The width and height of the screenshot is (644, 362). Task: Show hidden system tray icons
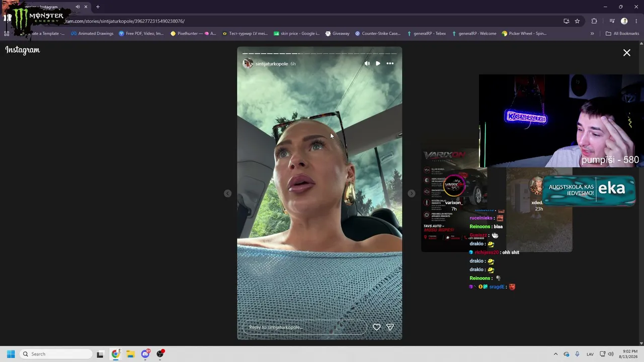[x=555, y=354]
